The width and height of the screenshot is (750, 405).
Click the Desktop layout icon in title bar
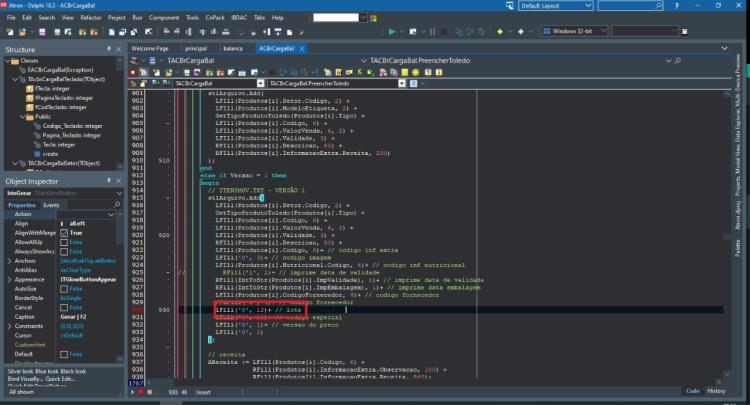[510, 6]
